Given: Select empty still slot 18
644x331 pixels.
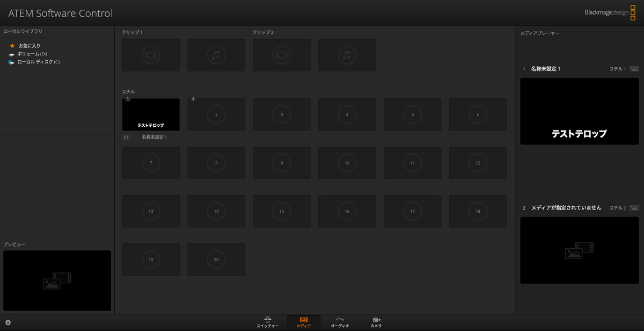Looking at the screenshot, I should pos(478,211).
